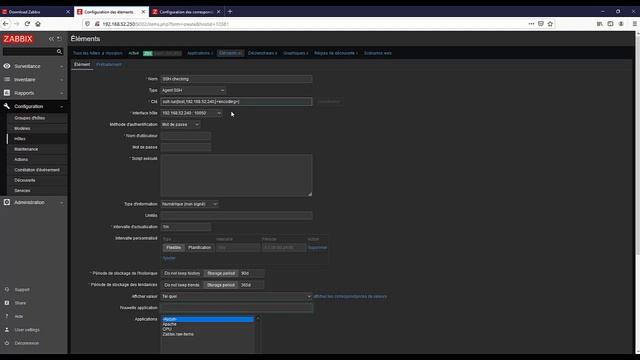Open Corrélation d'événement menu item

point(37,170)
